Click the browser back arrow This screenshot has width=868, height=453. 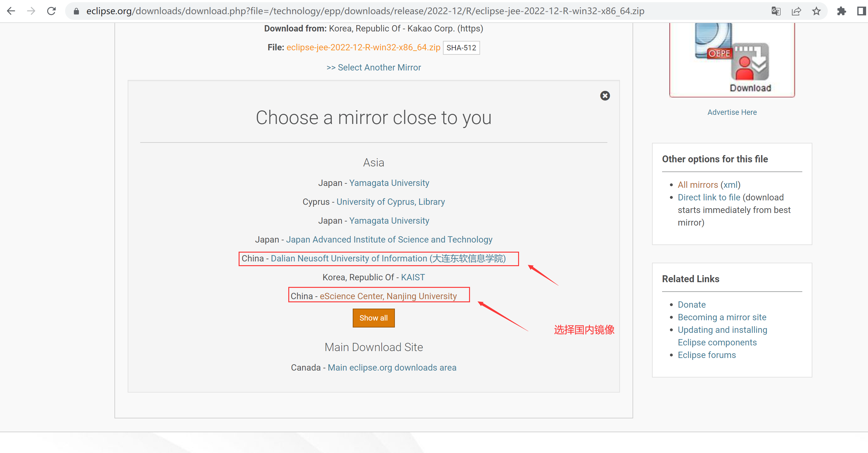pos(11,11)
